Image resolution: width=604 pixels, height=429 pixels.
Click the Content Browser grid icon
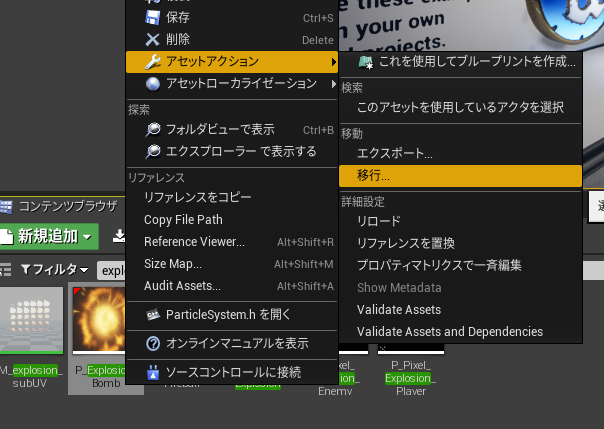(6, 207)
